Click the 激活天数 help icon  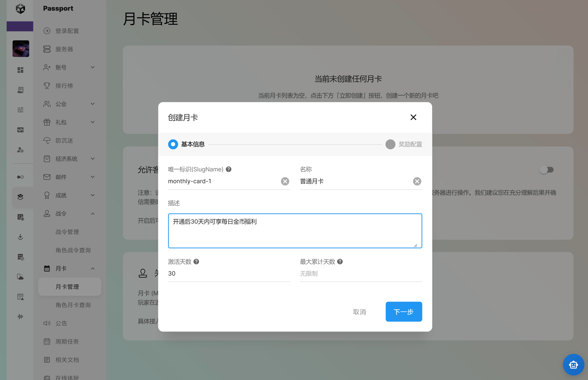196,262
